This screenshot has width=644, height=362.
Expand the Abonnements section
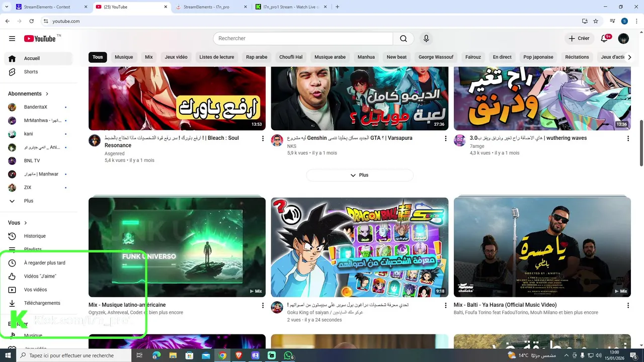[28, 94]
